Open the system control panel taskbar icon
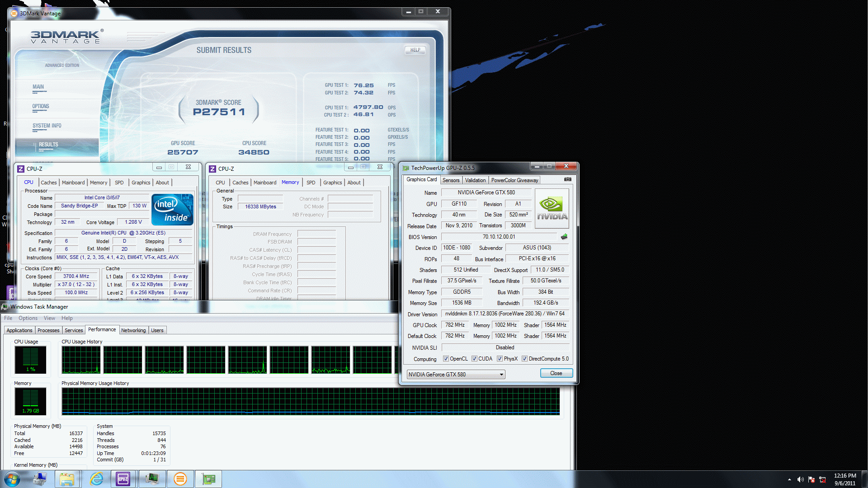The height and width of the screenshot is (488, 868). tap(40, 479)
